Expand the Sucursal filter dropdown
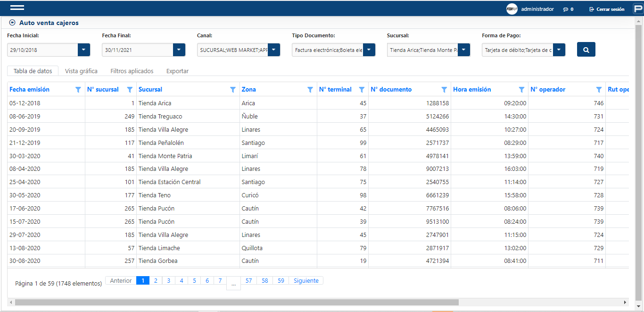 (x=464, y=50)
